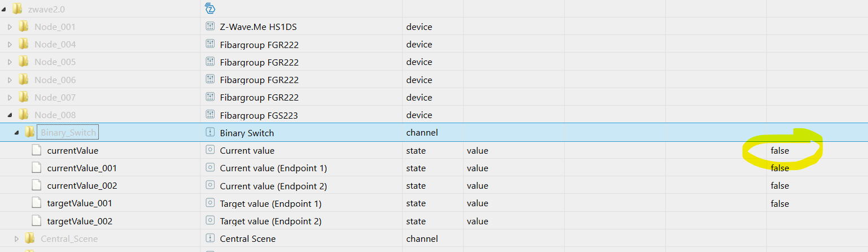
Task: Click device icon beside Fibargroup FGS223
Action: (210, 115)
